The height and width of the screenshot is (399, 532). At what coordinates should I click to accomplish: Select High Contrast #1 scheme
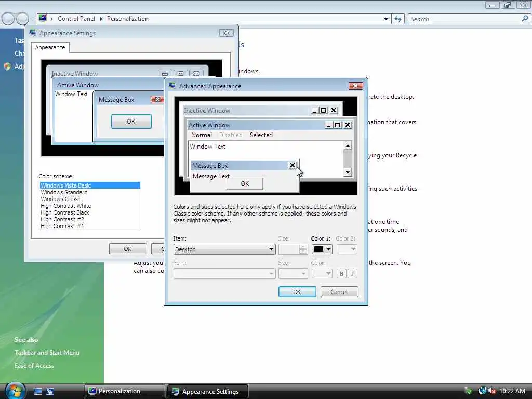tap(90, 226)
